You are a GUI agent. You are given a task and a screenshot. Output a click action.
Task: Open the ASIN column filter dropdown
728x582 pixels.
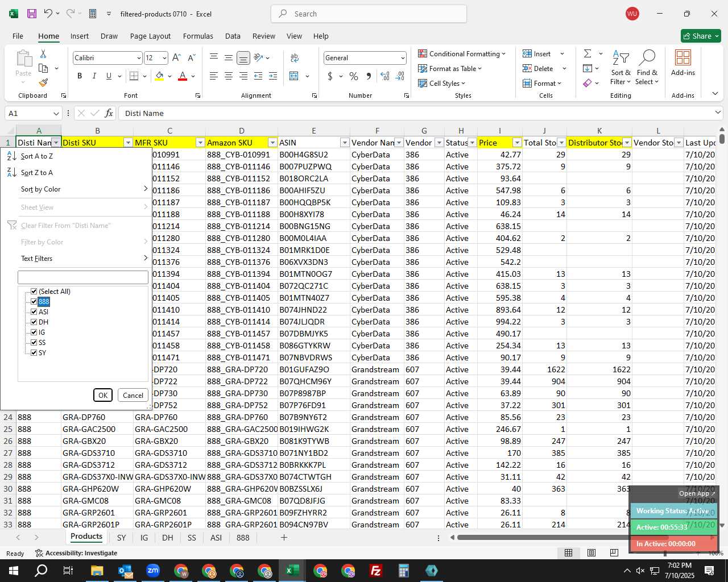tap(344, 143)
